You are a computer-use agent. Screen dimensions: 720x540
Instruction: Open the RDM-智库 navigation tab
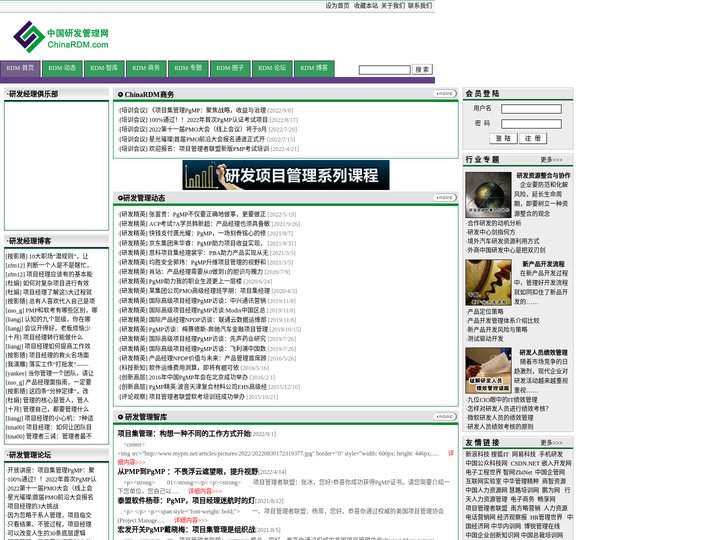(104, 68)
